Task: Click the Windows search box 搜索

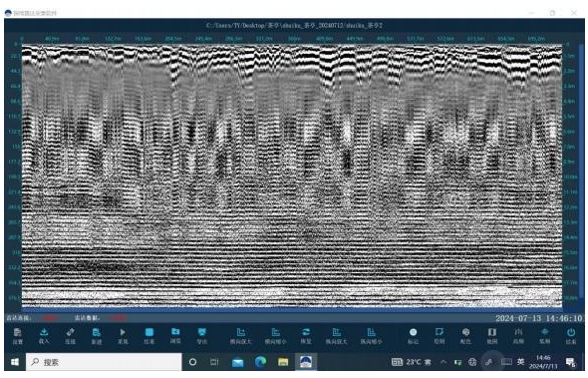Action: (104, 362)
